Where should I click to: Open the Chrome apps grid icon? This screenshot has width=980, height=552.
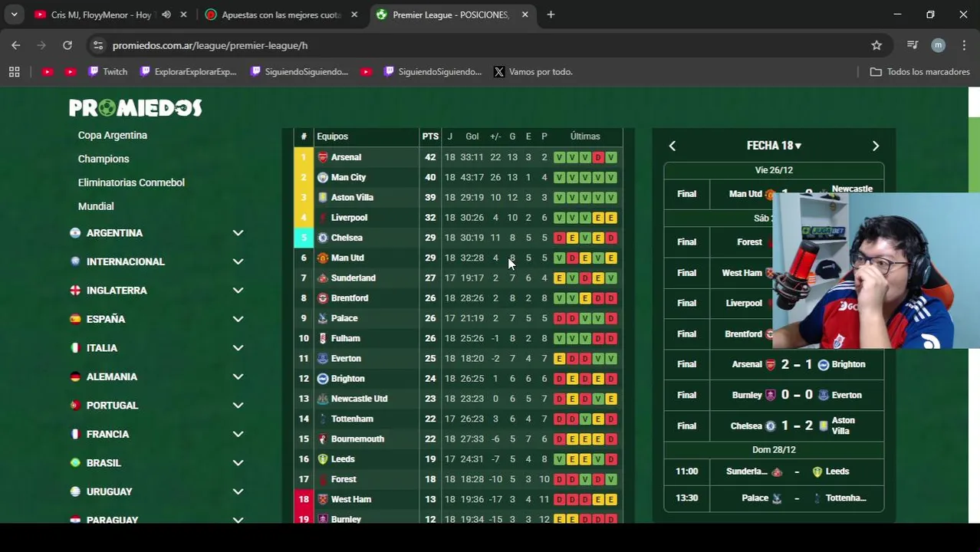click(14, 71)
